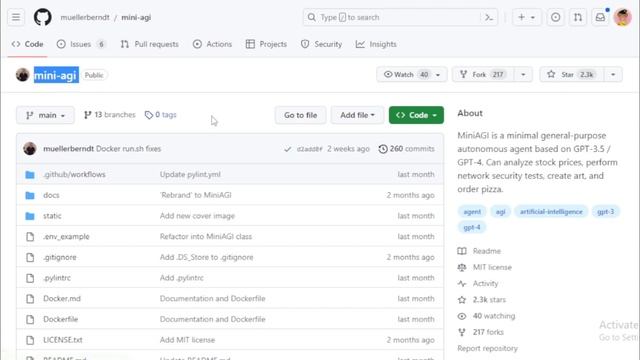
Task: Switch to the Code tab
Action: [x=27, y=44]
